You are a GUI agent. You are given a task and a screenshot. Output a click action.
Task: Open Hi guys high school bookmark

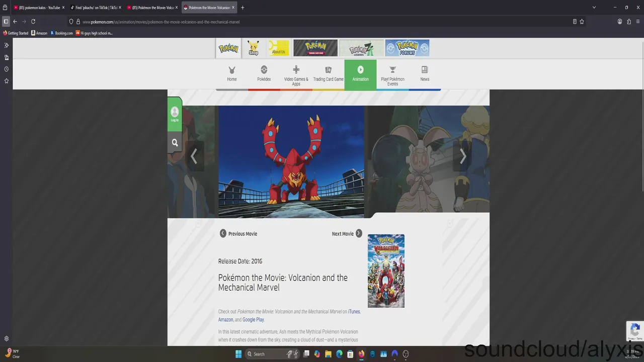pyautogui.click(x=94, y=33)
